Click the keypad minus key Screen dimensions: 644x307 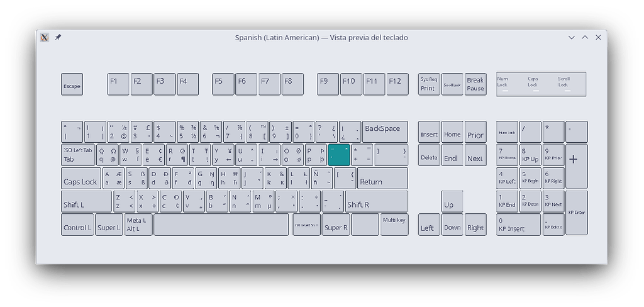coord(577,132)
